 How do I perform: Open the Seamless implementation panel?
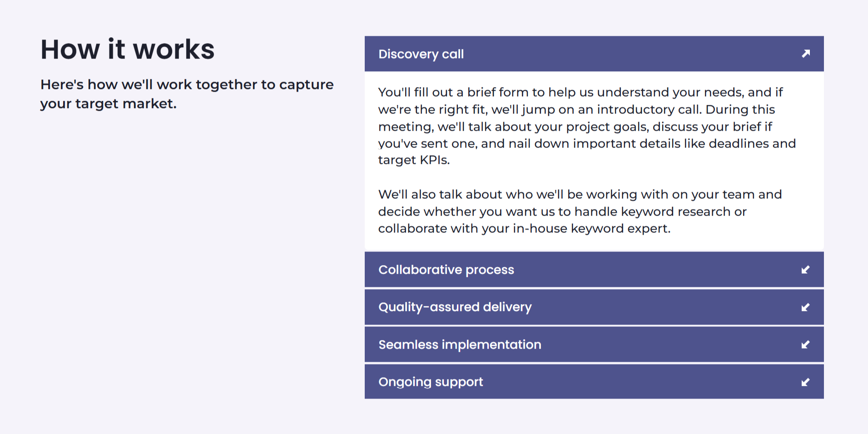point(594,345)
